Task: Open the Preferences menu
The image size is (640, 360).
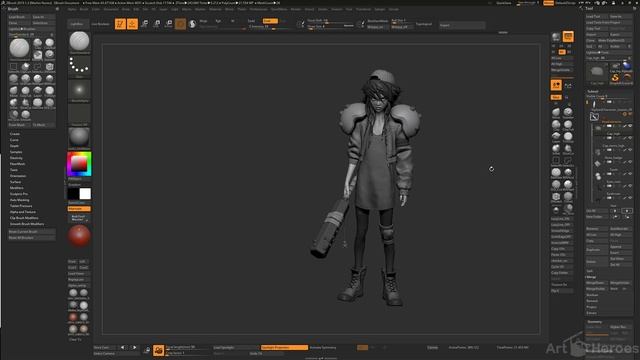Action: coord(258,9)
